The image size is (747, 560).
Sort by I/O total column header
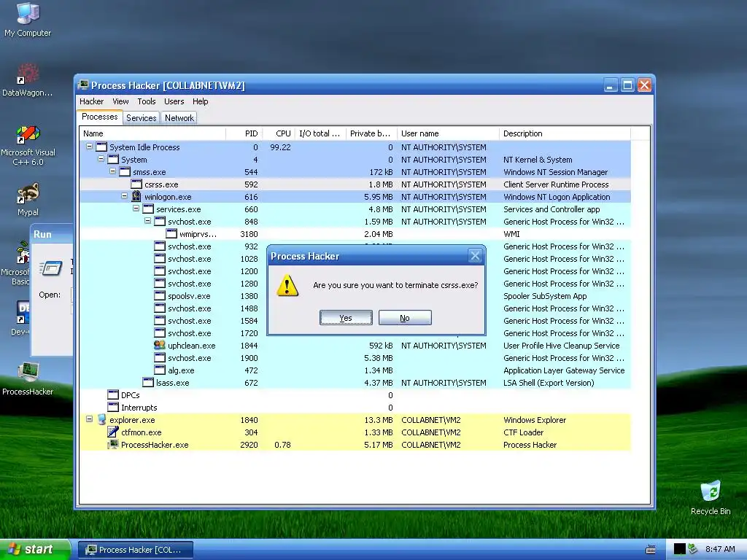pos(321,133)
